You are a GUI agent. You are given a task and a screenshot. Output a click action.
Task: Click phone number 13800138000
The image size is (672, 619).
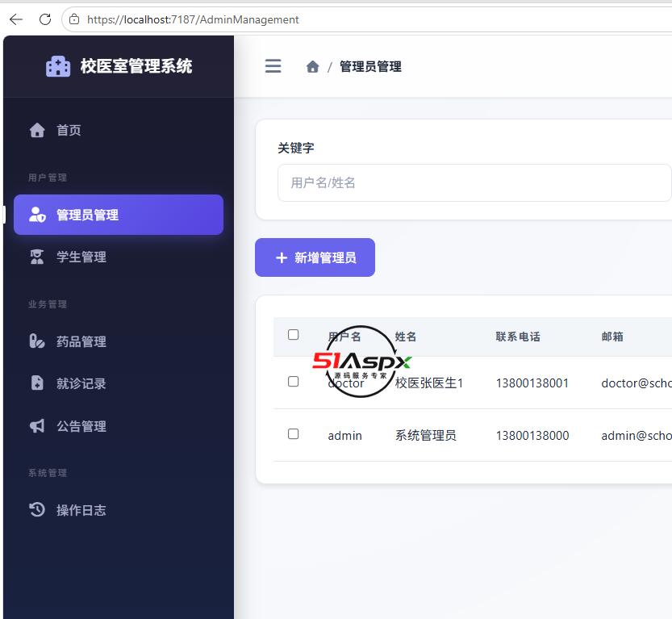[532, 436]
